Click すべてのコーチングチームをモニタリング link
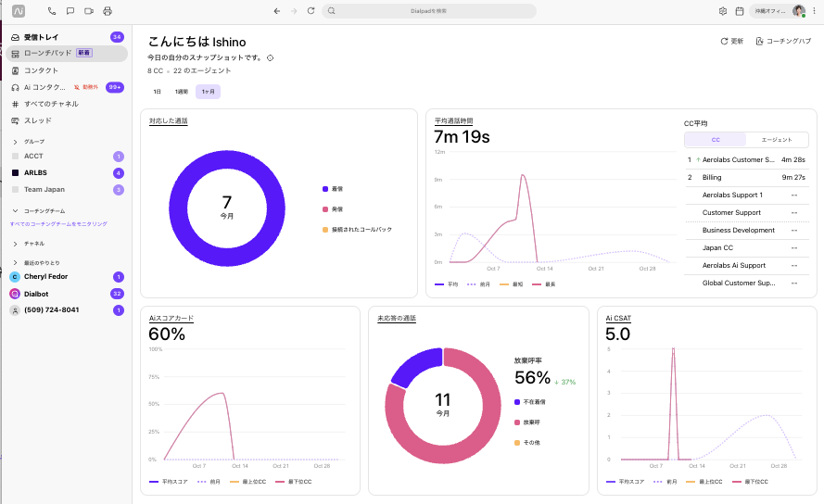Image resolution: width=824 pixels, height=504 pixels. (x=58, y=224)
